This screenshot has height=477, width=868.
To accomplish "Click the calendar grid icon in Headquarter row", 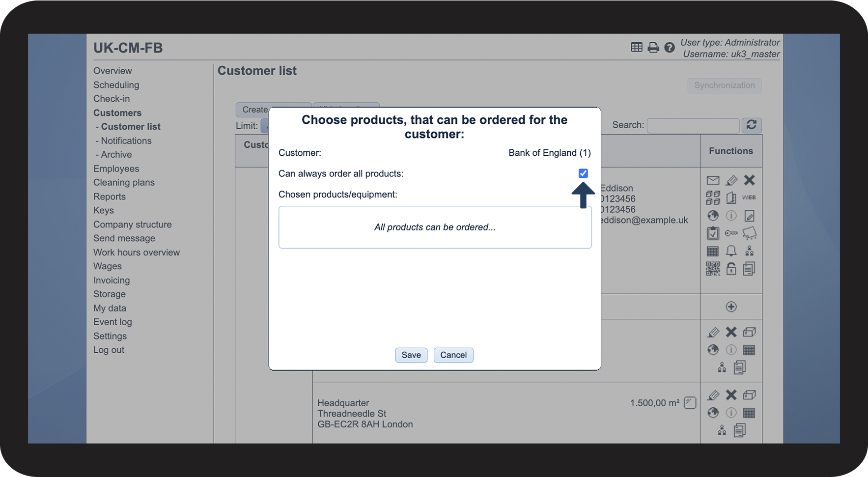I will [x=749, y=413].
